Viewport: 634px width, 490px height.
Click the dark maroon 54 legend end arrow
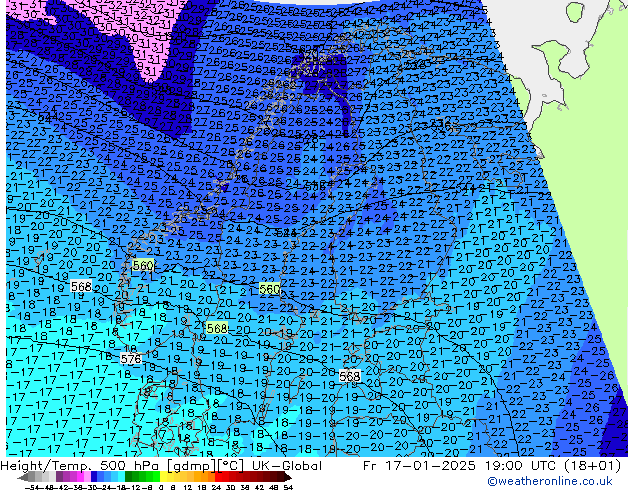(x=288, y=476)
